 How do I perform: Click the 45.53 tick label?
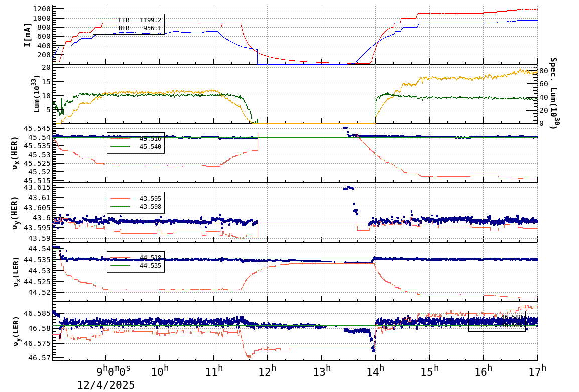coord(40,155)
